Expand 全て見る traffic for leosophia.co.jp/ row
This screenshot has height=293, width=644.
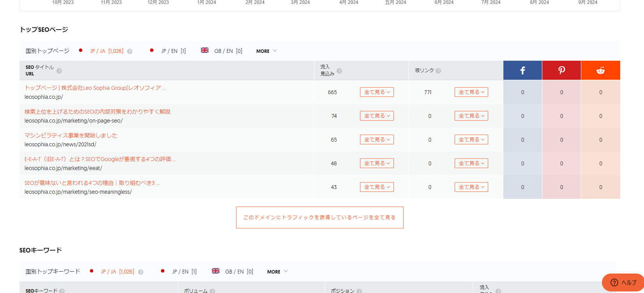(377, 92)
